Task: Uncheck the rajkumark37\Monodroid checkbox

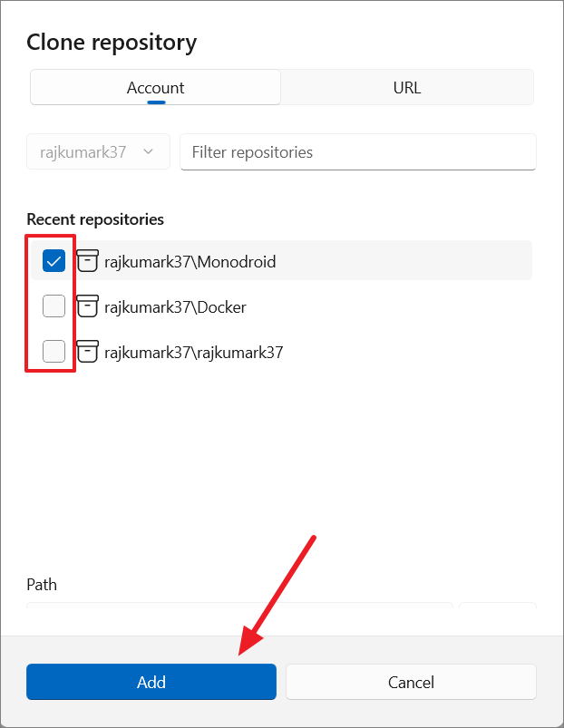Action: click(53, 260)
